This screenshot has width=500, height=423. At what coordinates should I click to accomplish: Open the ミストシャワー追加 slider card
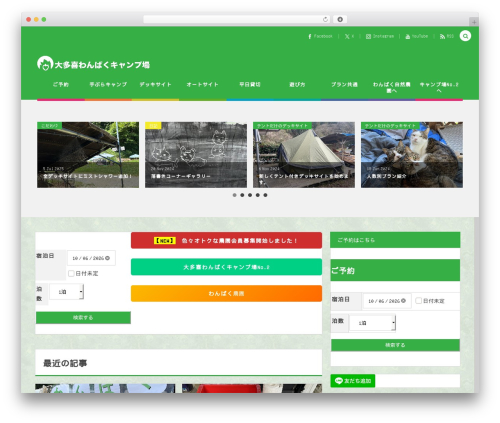pos(88,155)
